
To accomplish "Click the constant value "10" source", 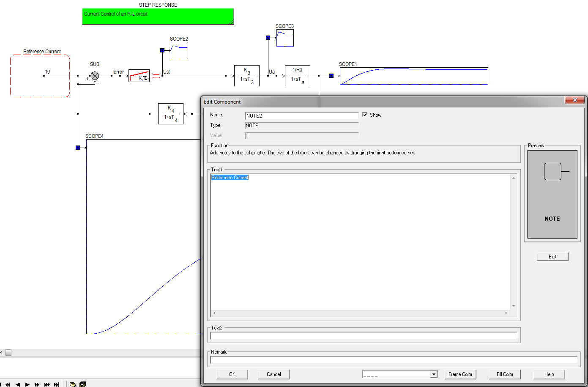I will 47,72.
